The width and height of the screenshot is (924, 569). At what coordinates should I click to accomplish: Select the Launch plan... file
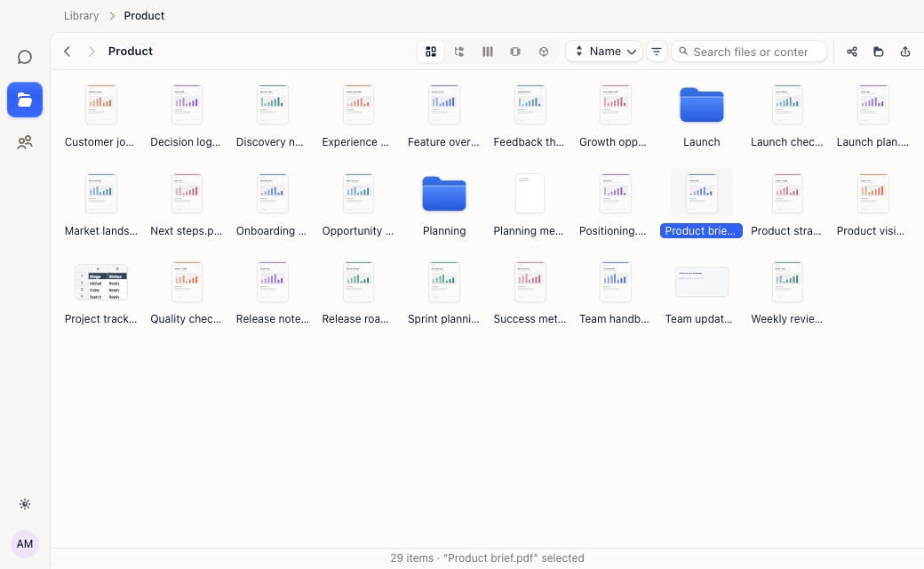(x=872, y=116)
